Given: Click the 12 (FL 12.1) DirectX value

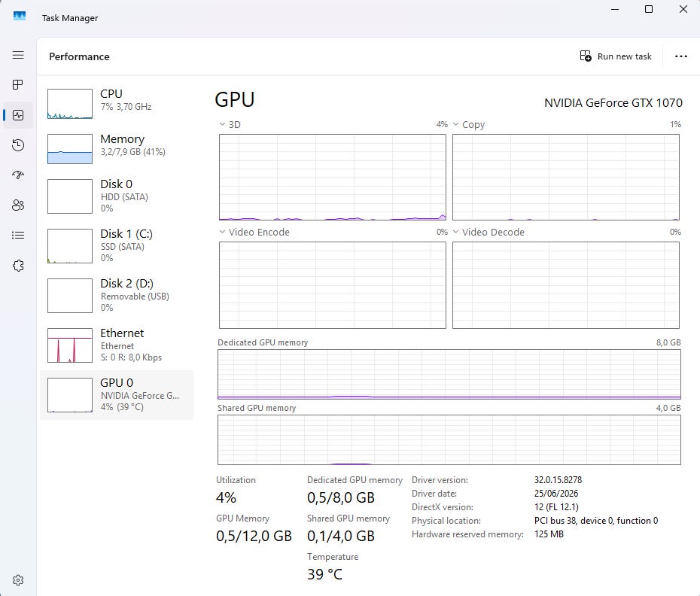Looking at the screenshot, I should coord(556,507).
